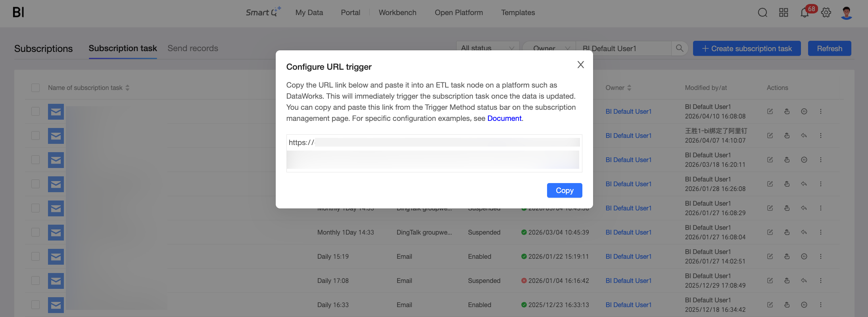Open more actions for Daily 17:08
The image size is (868, 317).
point(821,281)
